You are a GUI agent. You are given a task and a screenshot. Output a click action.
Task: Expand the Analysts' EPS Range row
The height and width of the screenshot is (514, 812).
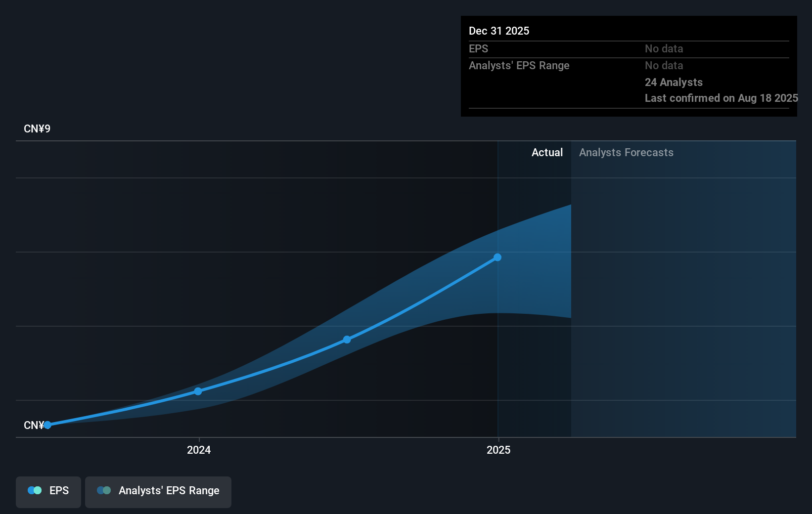pyautogui.click(x=519, y=65)
